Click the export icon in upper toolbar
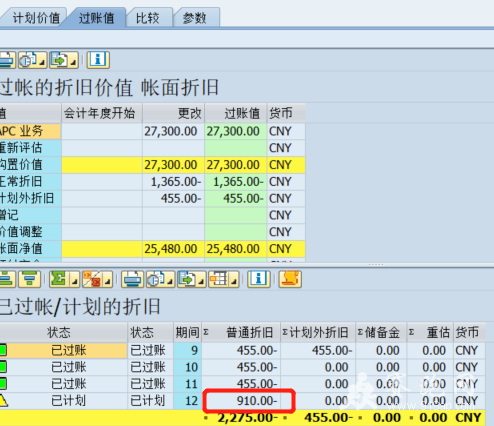 click(x=59, y=60)
